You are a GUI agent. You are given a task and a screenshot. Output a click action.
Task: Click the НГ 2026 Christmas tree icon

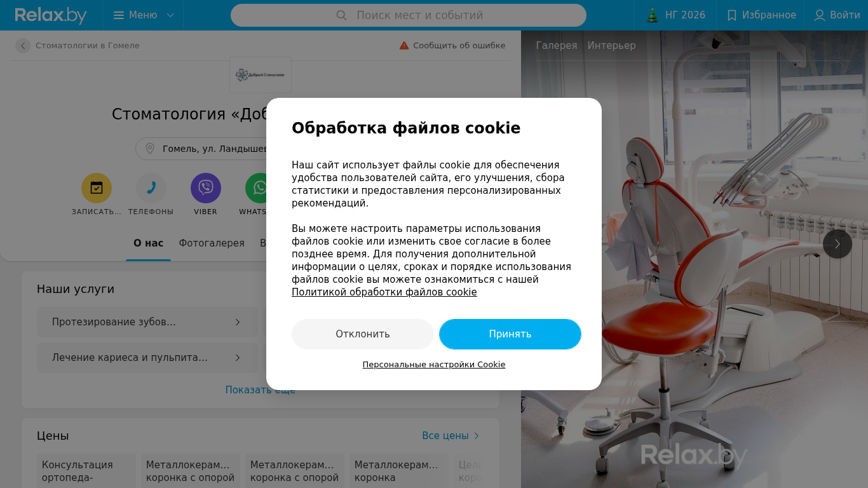(x=652, y=15)
